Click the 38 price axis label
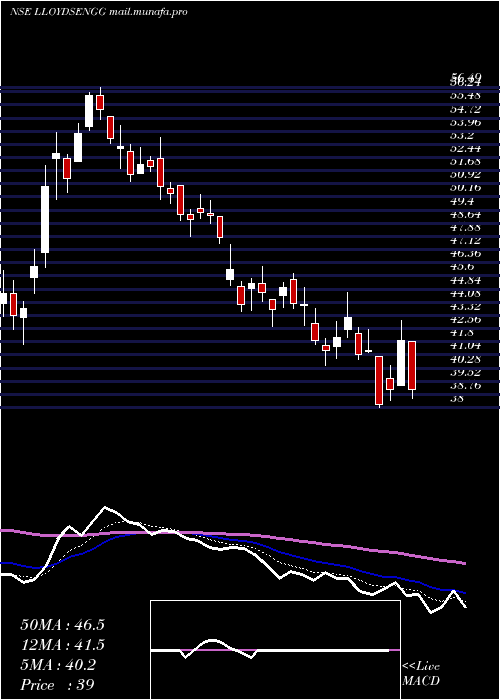Image resolution: width=500 pixels, height=700 pixels. pos(457,398)
